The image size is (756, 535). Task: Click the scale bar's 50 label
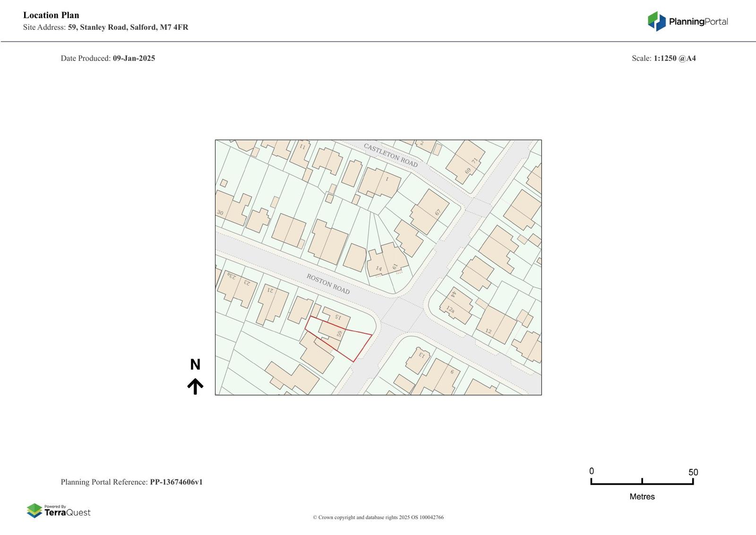coord(693,472)
